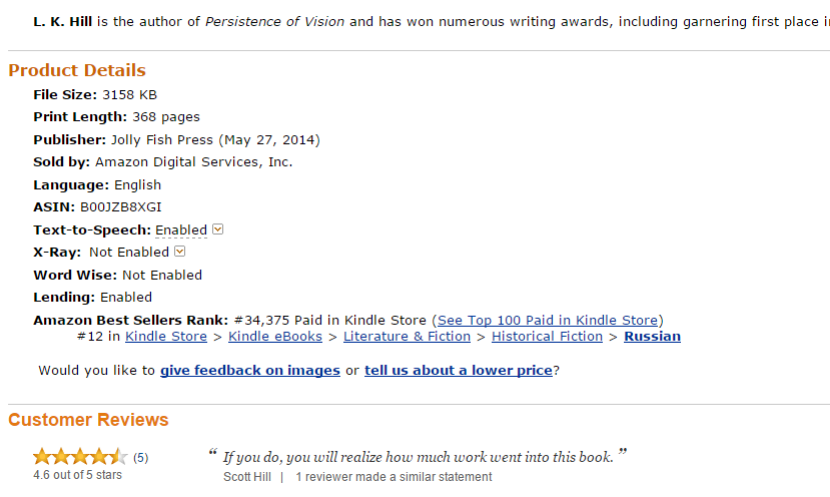Click the ASIN value B00JZB8XGI
Viewport: 830px width, 497px height.
(121, 207)
